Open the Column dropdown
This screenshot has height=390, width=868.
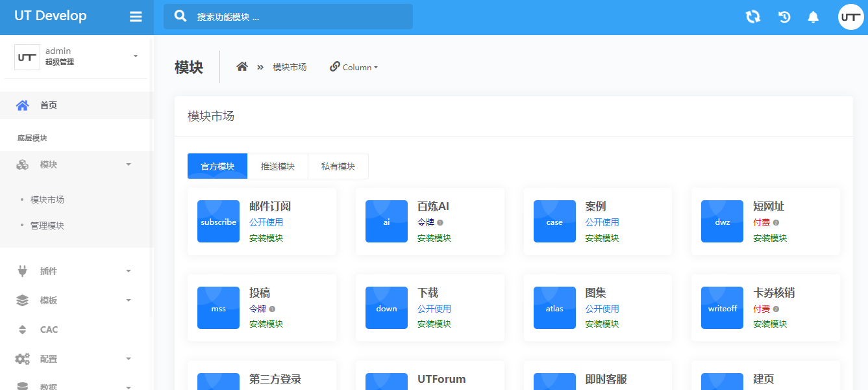tap(354, 67)
